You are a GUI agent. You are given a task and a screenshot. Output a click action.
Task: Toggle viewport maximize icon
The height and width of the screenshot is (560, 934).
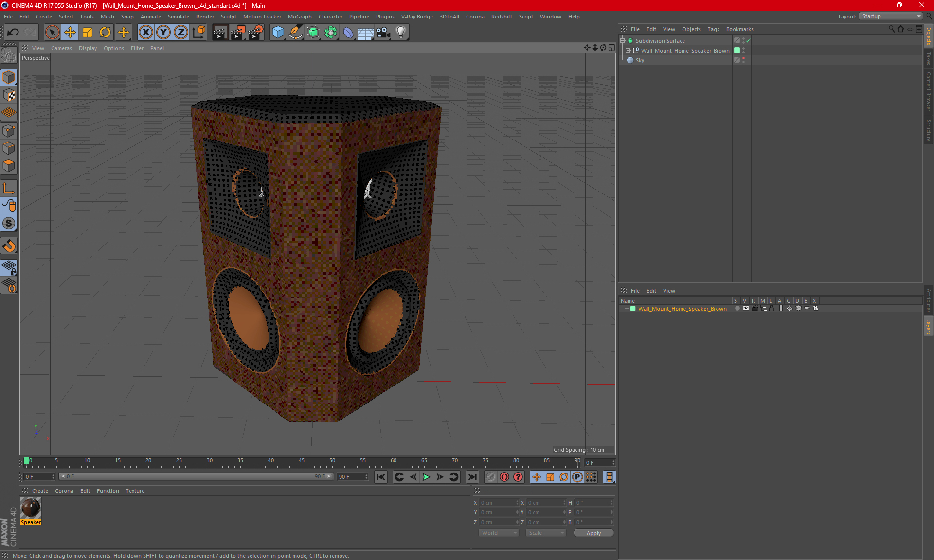612,48
